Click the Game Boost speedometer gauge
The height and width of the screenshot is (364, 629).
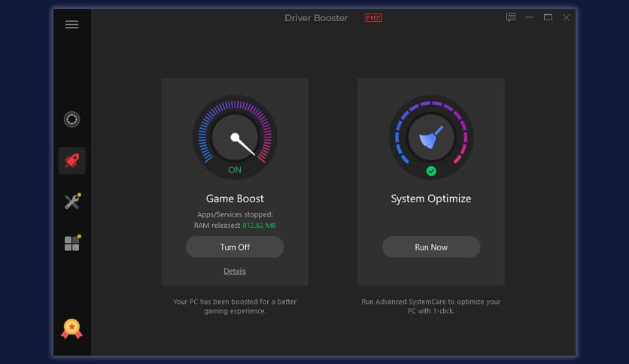(x=235, y=137)
